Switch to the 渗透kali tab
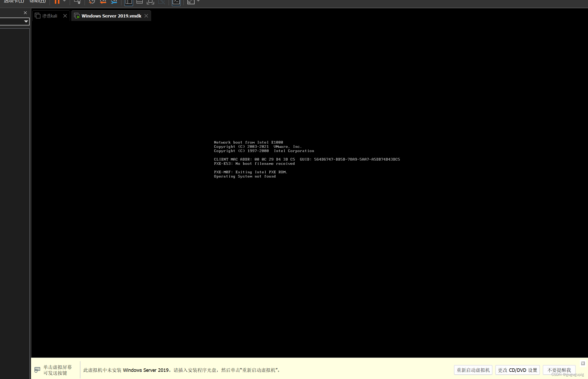 (x=50, y=16)
